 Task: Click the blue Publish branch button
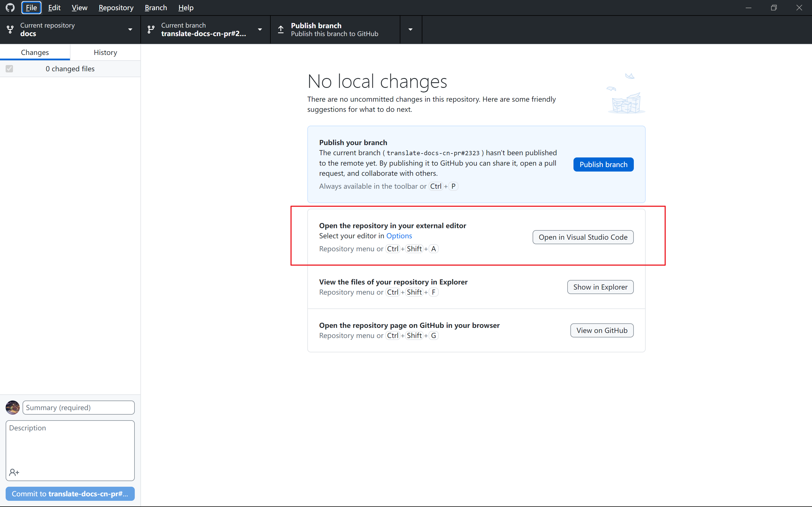pos(603,164)
